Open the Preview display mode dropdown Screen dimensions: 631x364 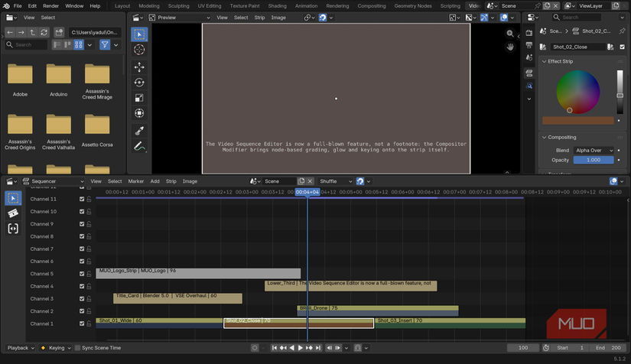pyautogui.click(x=180, y=18)
